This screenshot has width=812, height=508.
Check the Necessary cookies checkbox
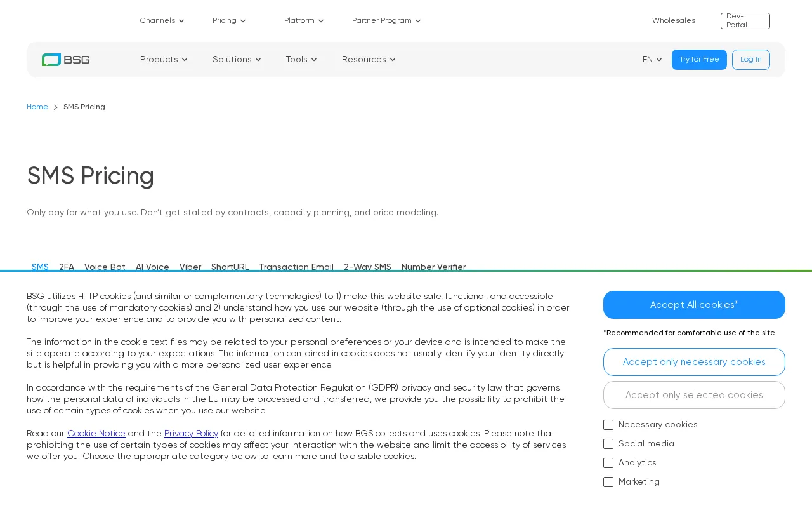[x=608, y=425]
